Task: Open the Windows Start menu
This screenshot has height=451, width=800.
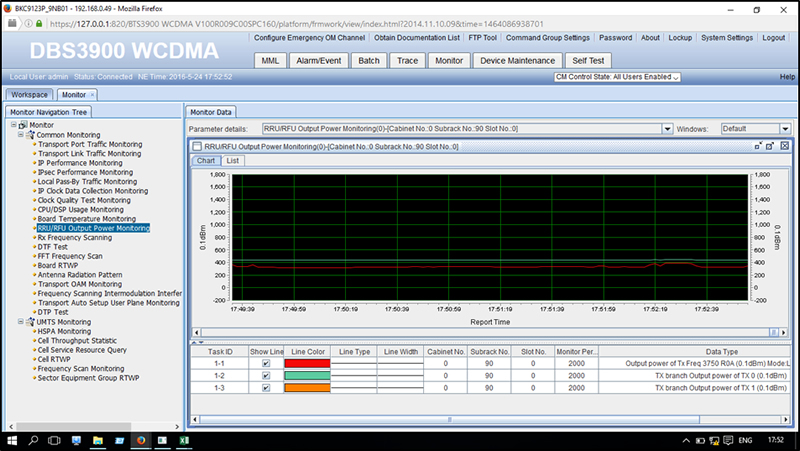Action: click(11, 440)
